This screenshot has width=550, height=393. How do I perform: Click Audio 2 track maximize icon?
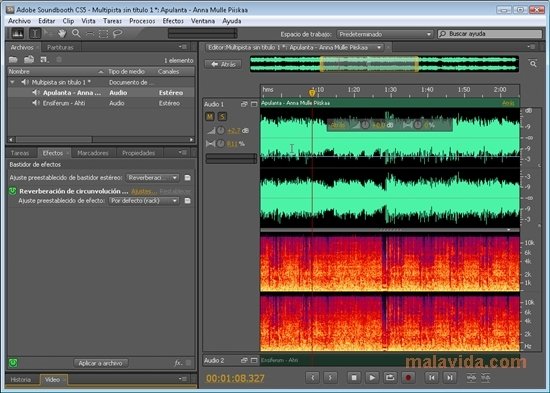click(x=254, y=360)
